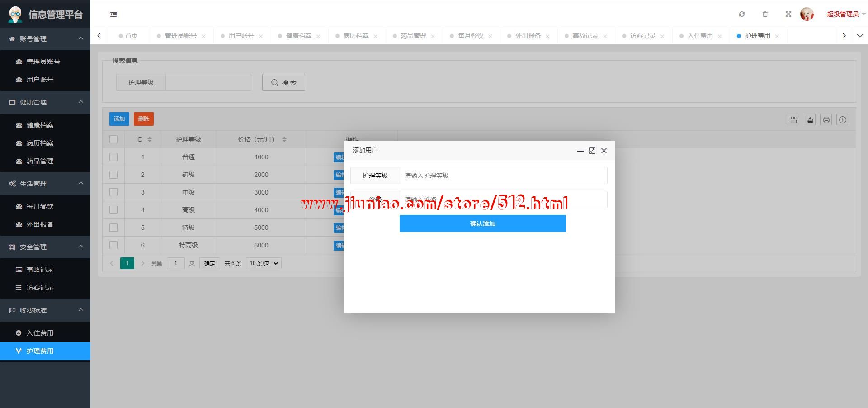The image size is (868, 408).
Task: Open the admin avatar profile picture
Action: [x=807, y=14]
